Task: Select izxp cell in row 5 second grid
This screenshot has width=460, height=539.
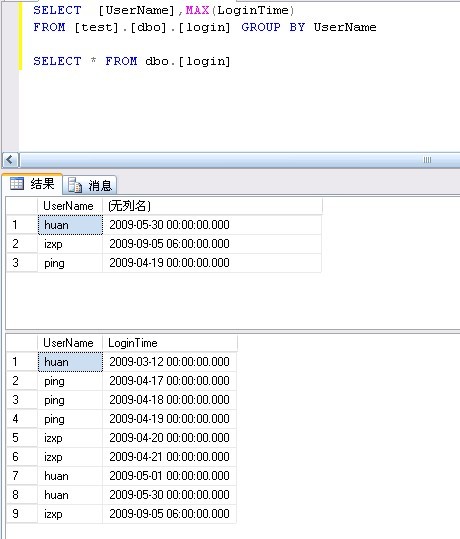Action: tap(70, 438)
